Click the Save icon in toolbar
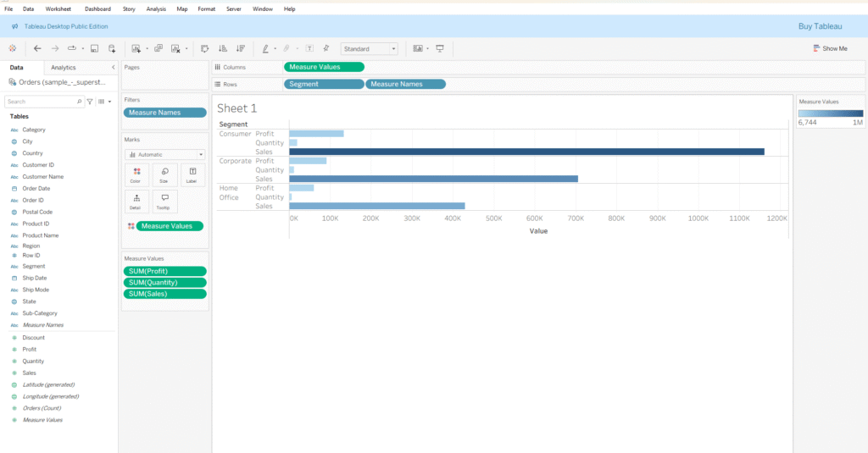The image size is (868, 453). pyautogui.click(x=94, y=49)
